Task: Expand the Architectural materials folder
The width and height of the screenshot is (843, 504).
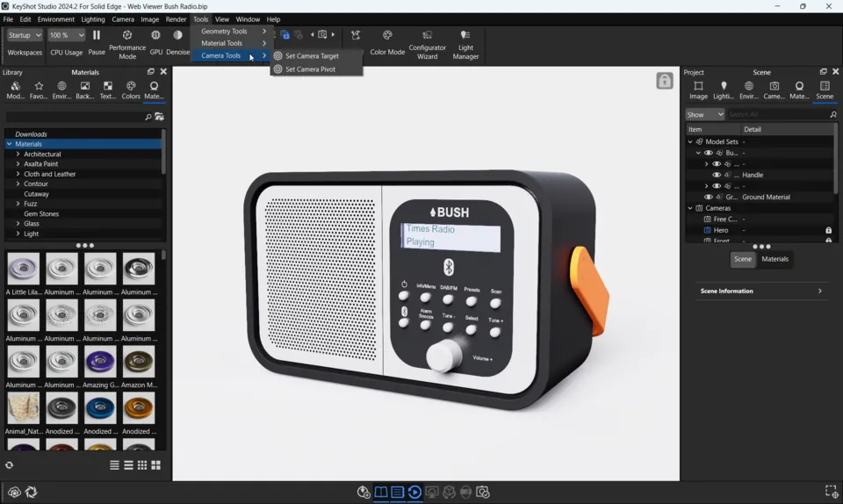Action: point(18,155)
